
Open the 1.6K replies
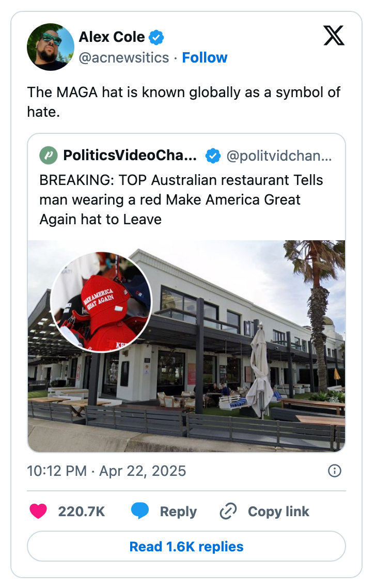[x=187, y=546]
